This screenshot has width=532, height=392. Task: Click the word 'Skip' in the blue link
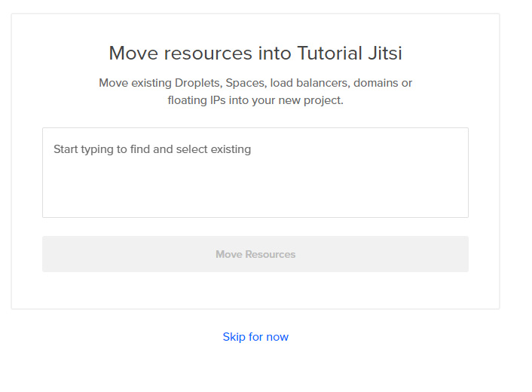tap(234, 337)
